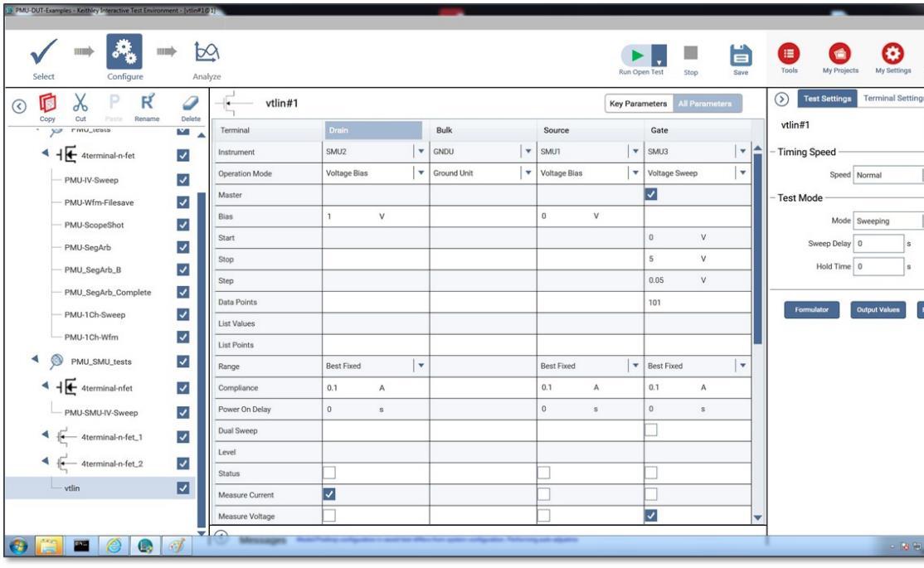Run the open test with the green play button
Screen dimensions: 924x568
tap(636, 56)
